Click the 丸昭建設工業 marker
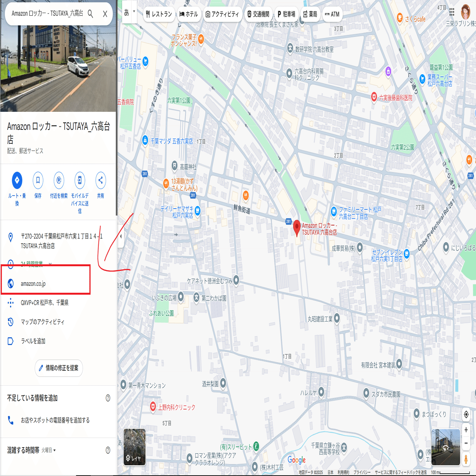Screen dimensions: 476x476 pyautogui.click(x=337, y=318)
